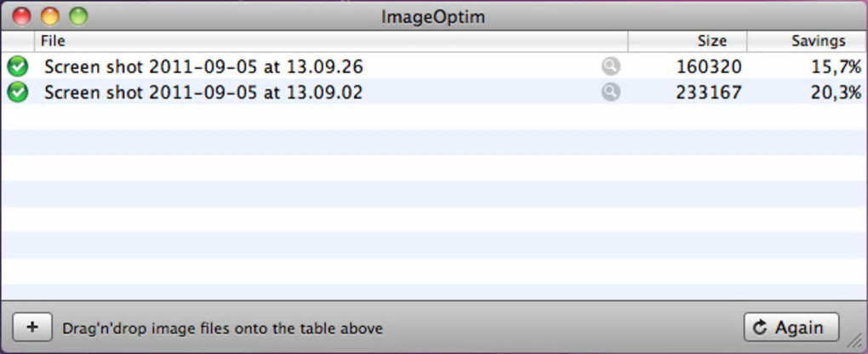868x354 pixels.
Task: Click green checkmark for 13.09.26 screenshot
Action: coord(16,66)
